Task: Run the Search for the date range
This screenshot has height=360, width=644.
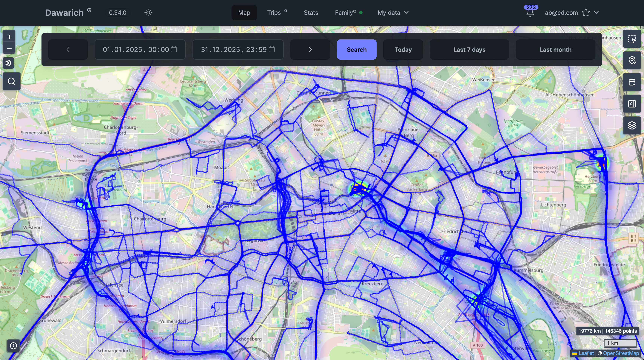Action: (x=357, y=50)
